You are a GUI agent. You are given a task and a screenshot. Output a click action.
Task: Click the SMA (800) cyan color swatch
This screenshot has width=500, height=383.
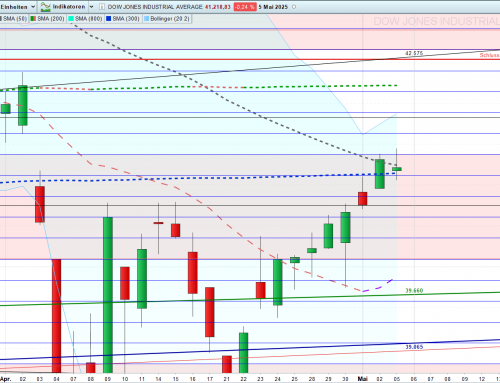pyautogui.click(x=71, y=19)
